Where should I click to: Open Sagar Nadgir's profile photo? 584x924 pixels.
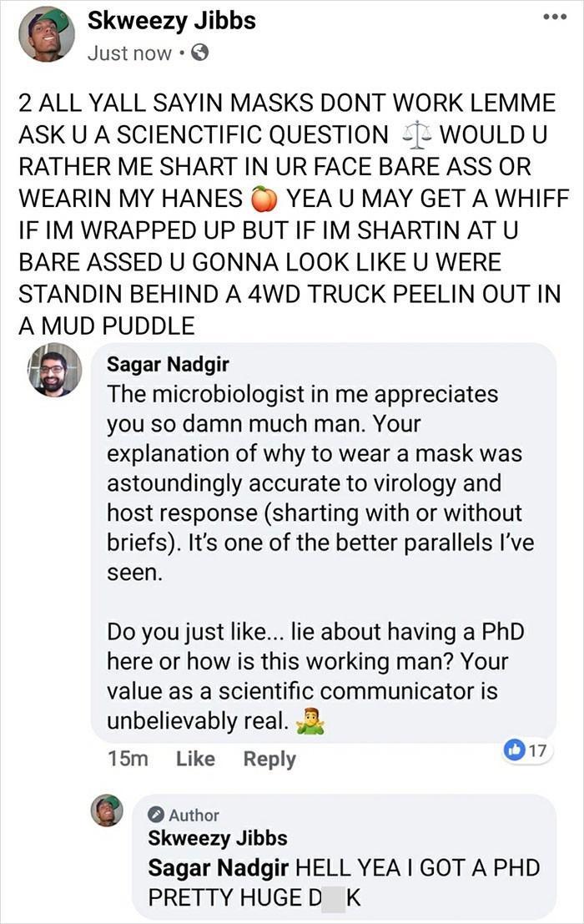click(56, 370)
